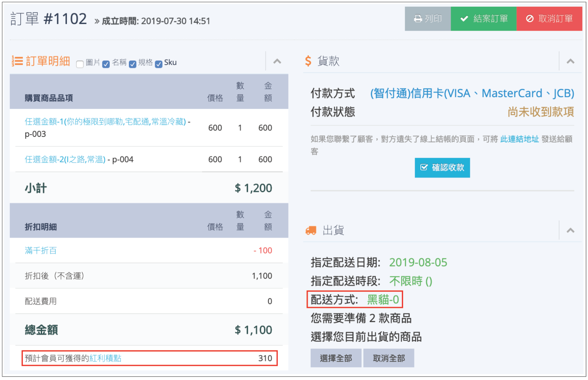
Task: Open product link 任選金額-1
Action: pyautogui.click(x=105, y=122)
